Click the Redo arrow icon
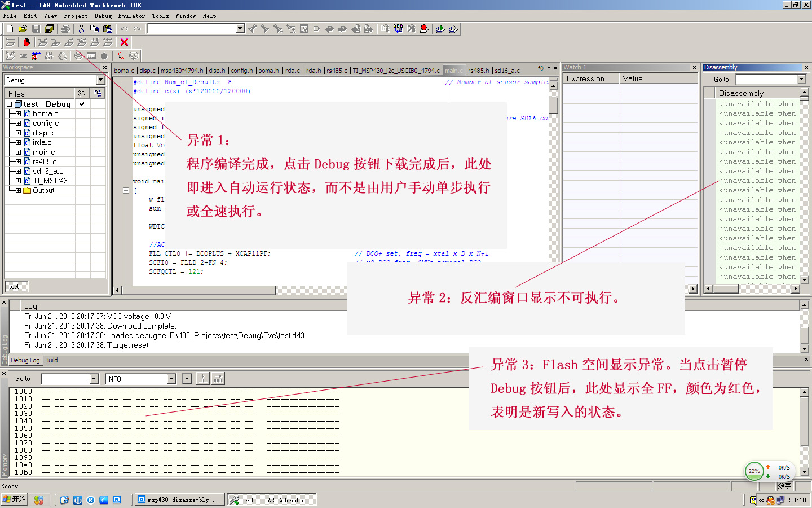This screenshot has height=508, width=812. (137, 29)
